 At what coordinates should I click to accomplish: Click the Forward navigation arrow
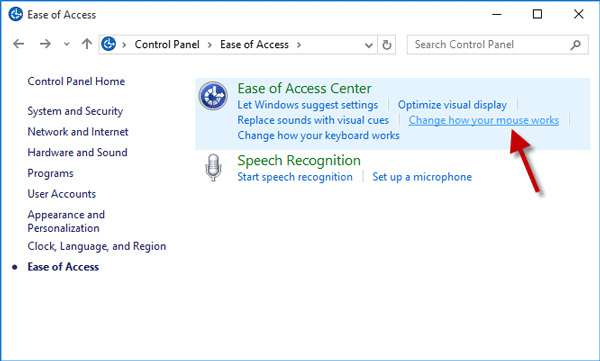point(45,44)
